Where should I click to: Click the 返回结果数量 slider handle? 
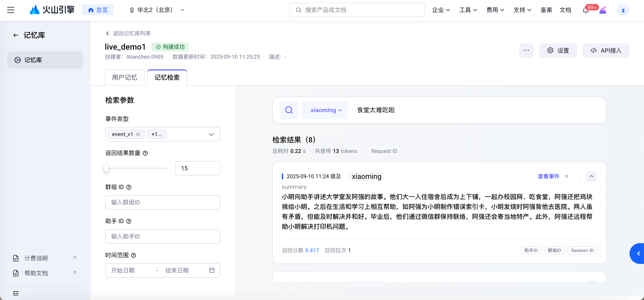(106, 168)
